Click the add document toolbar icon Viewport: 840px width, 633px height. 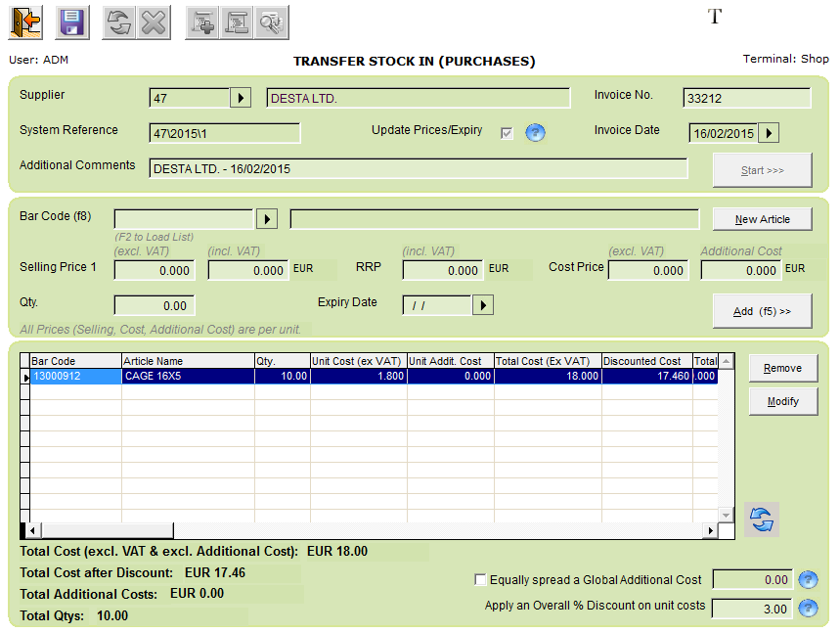click(x=202, y=22)
